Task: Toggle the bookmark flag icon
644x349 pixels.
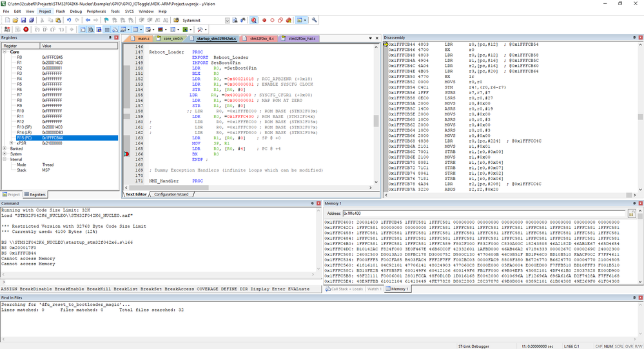Action: [106, 20]
